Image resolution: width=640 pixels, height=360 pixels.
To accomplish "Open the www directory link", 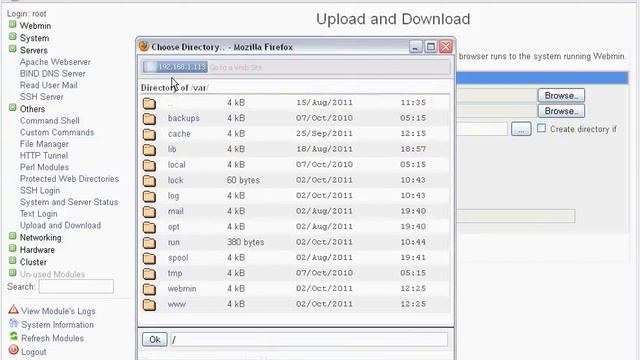I will pos(177,304).
